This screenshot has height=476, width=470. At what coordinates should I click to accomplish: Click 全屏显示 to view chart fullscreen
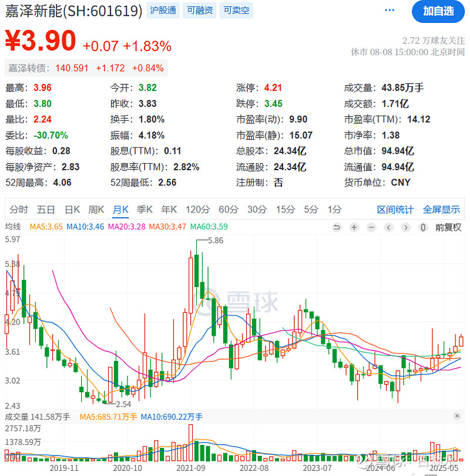pos(441,210)
